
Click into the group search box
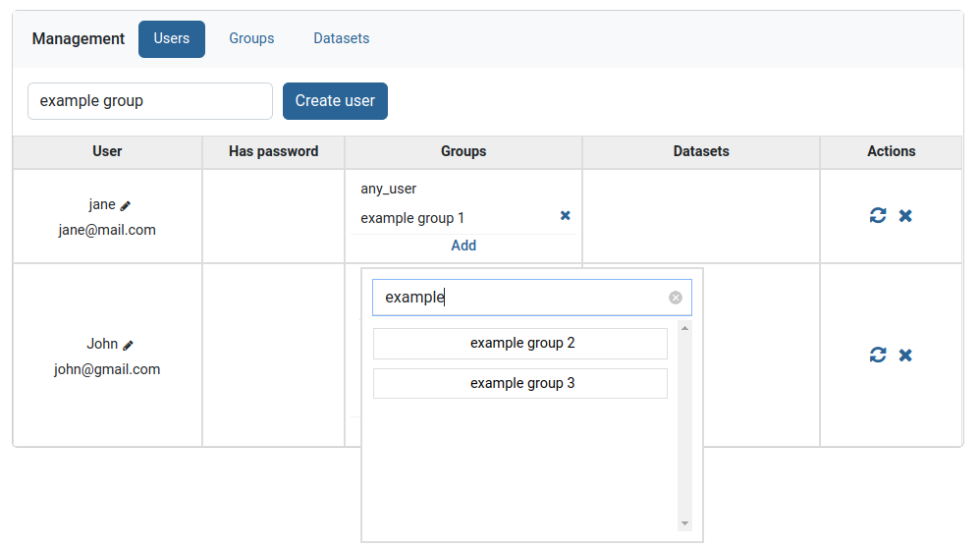(x=520, y=298)
